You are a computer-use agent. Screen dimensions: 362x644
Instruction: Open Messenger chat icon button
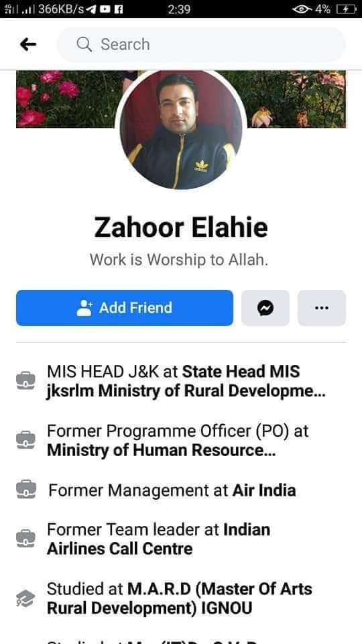coord(265,308)
